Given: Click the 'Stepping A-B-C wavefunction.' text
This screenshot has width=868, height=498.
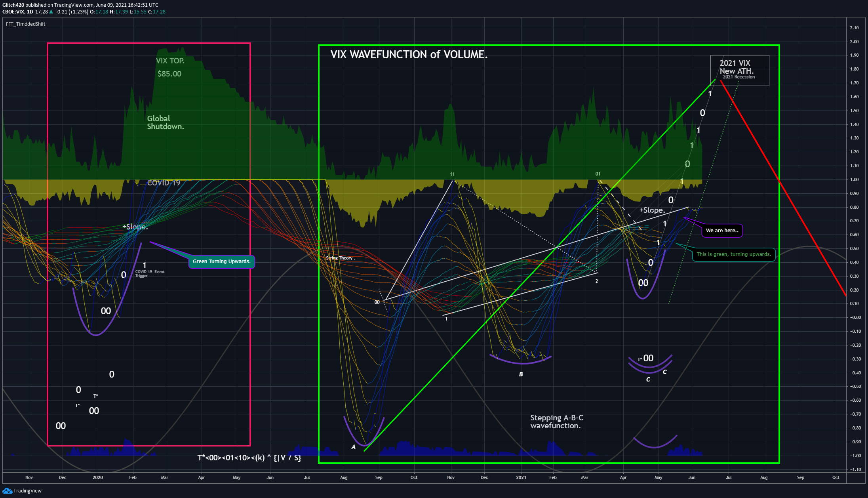Looking at the screenshot, I should point(556,422).
